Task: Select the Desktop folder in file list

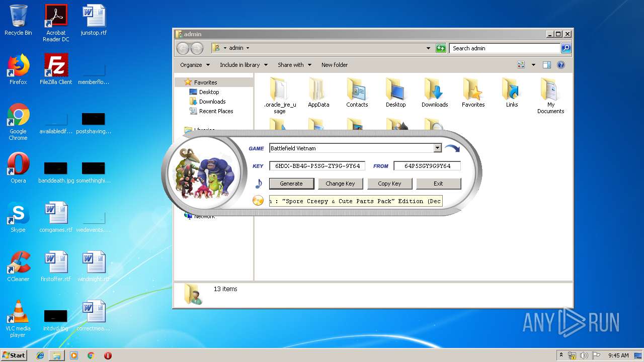Action: 396,93
